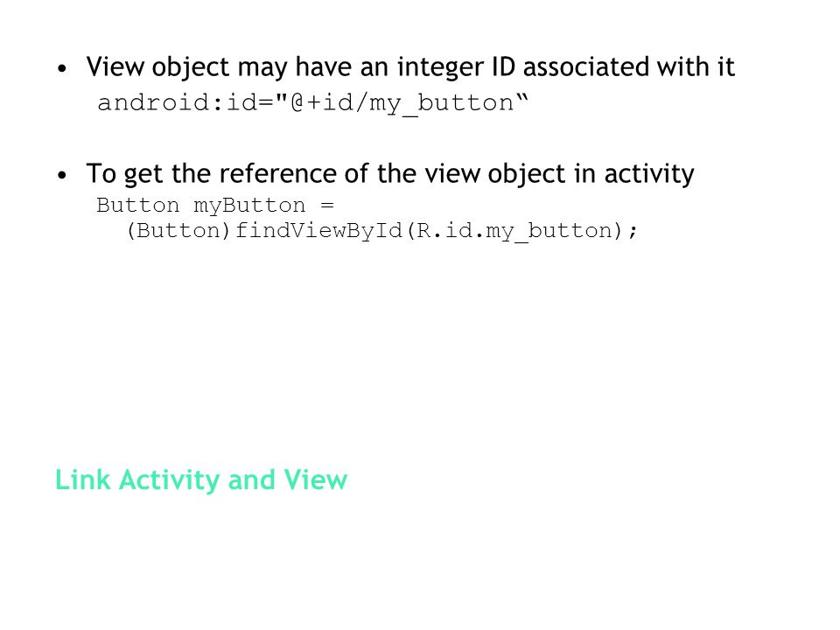This screenshot has width=840, height=630.
Task: Click the word 'activity' in second bullet
Action: tap(649, 175)
